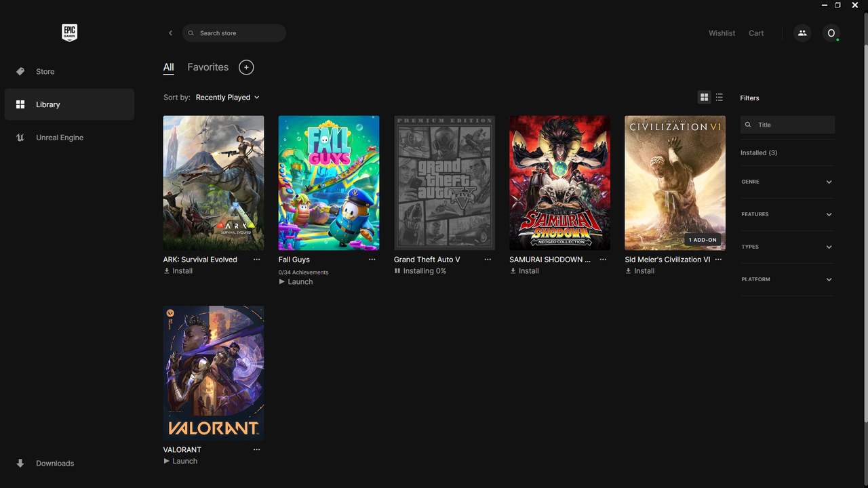
Task: Switch to list view
Action: click(719, 98)
